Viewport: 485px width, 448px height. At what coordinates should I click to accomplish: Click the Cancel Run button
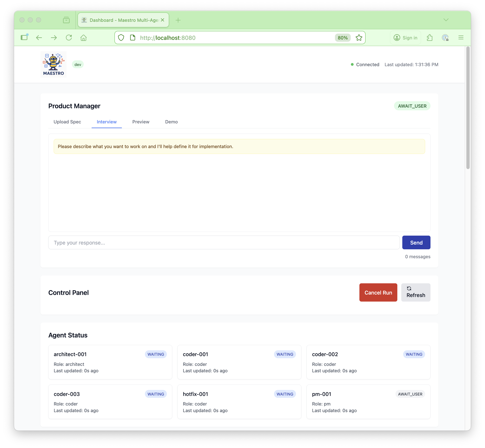click(x=378, y=292)
